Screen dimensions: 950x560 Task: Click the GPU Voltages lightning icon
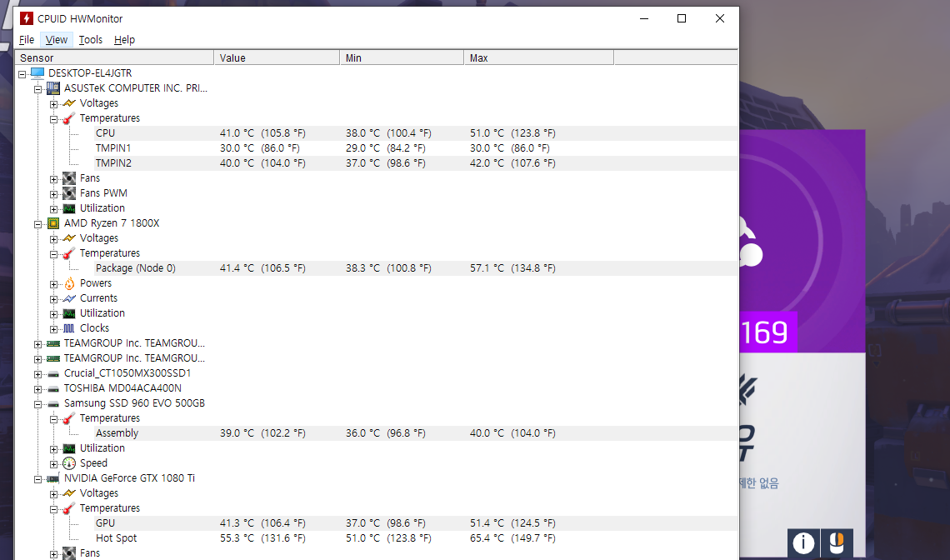(69, 493)
